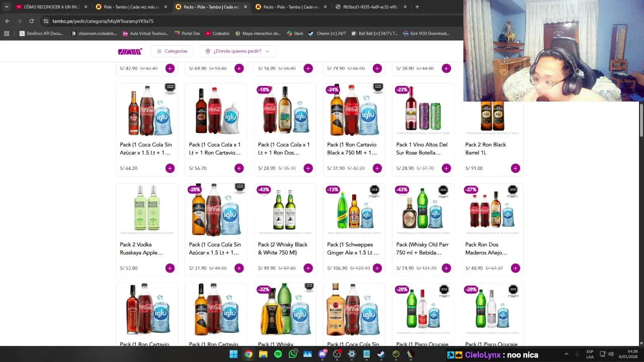The height and width of the screenshot is (362, 644).
Task: Open Chrome apps grid in bookmarks bar
Action: pos(7,34)
